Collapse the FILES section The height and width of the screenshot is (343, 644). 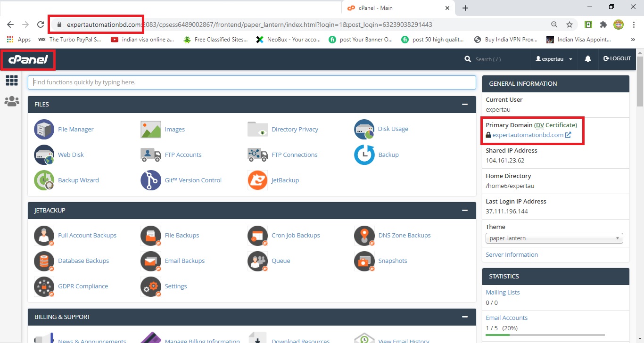pos(465,105)
